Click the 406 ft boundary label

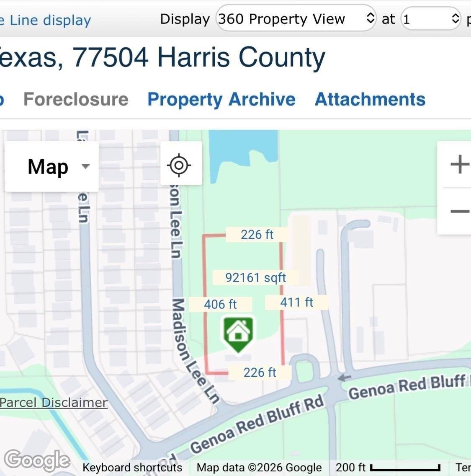coord(221,304)
